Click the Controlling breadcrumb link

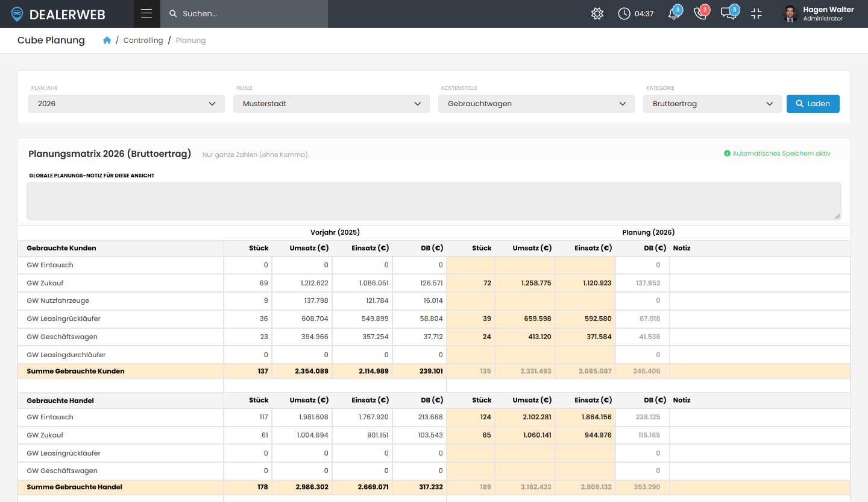pos(143,40)
